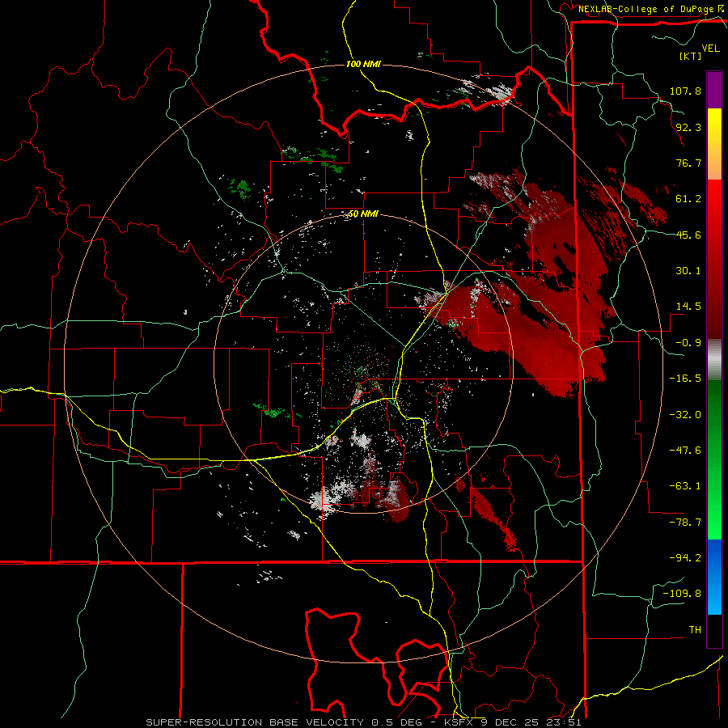Click the TH label on the legend
Viewport: 728px width, 728px height.
pyautogui.click(x=695, y=629)
